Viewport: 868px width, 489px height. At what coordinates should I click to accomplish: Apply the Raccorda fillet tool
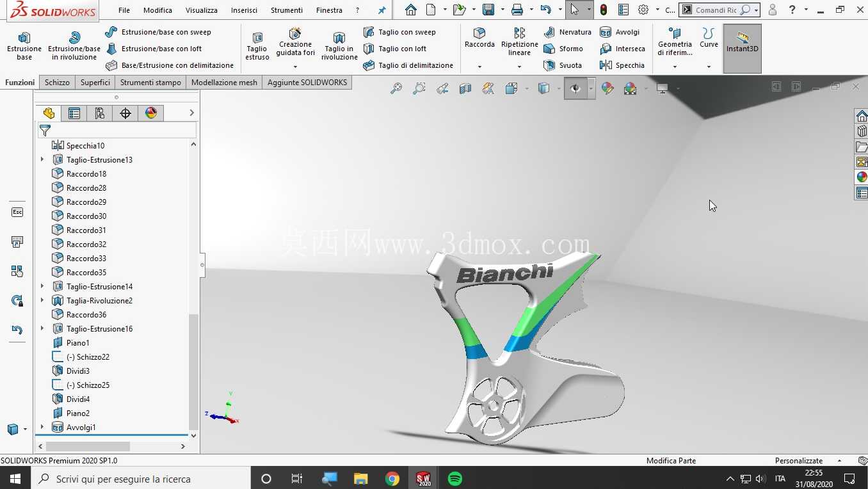coord(479,38)
